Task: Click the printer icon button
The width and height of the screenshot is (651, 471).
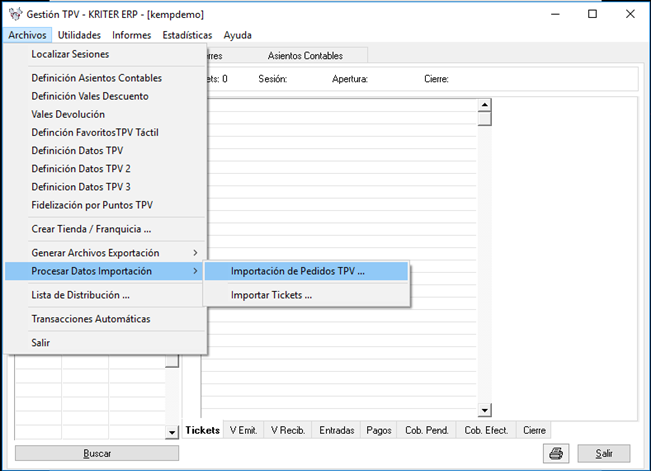Action: point(554,453)
